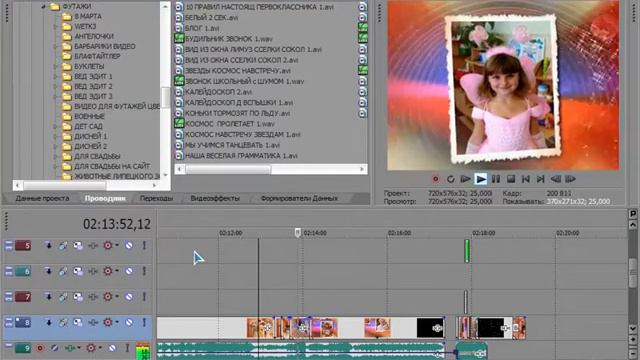The image size is (640, 360).
Task: Expand the БУКЛЕТЫ folder
Action: (x=56, y=66)
